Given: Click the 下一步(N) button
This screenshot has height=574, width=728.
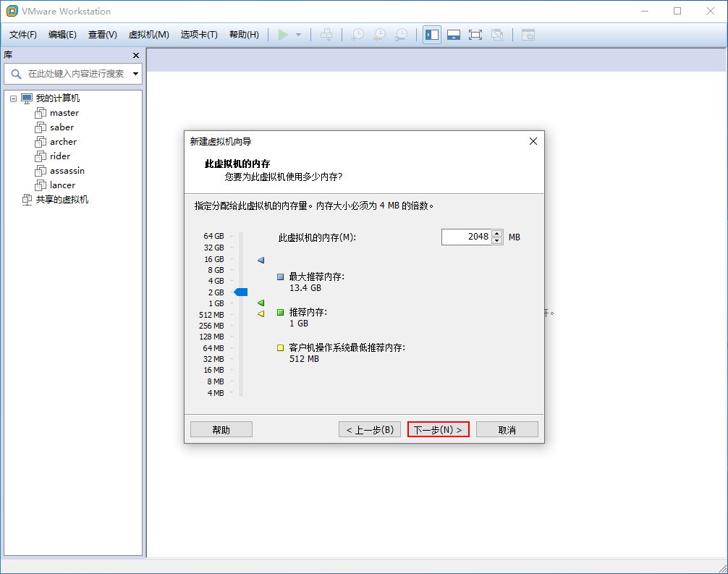Looking at the screenshot, I should coord(438,429).
